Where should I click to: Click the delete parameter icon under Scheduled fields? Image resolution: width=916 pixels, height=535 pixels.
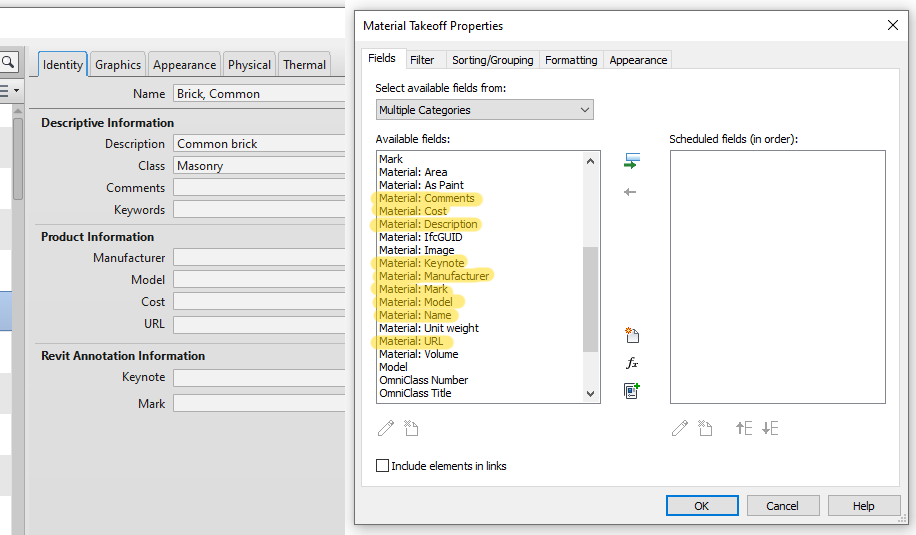(x=705, y=428)
